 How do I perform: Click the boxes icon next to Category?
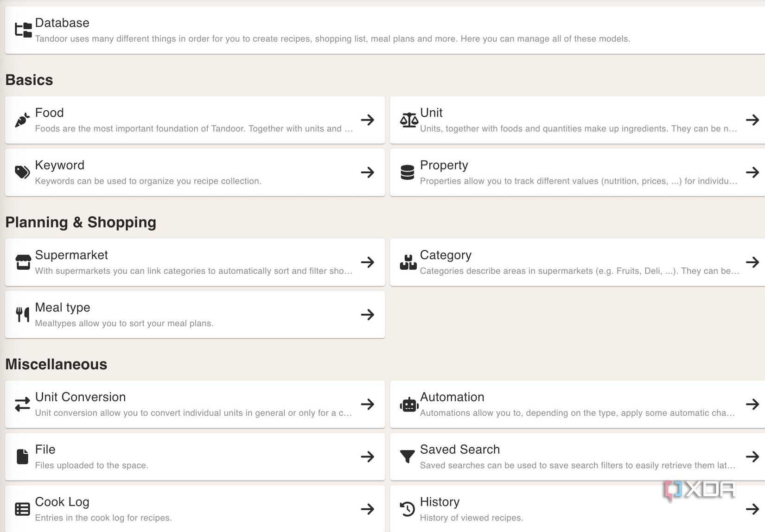408,262
